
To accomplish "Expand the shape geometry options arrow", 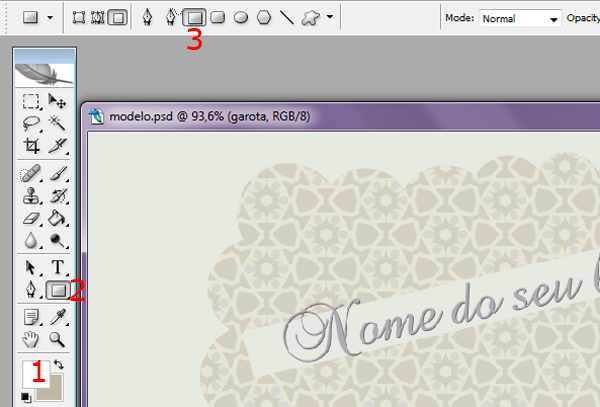I will pyautogui.click(x=330, y=17).
